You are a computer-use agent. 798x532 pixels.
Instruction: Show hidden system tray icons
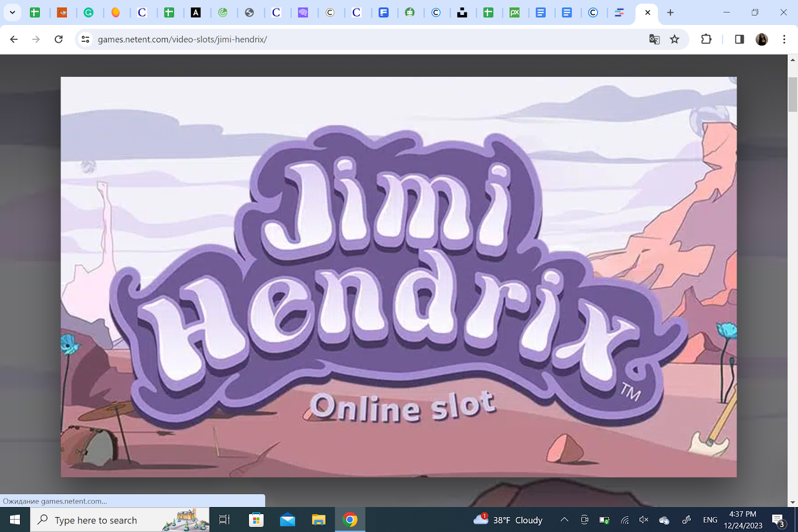(564, 520)
